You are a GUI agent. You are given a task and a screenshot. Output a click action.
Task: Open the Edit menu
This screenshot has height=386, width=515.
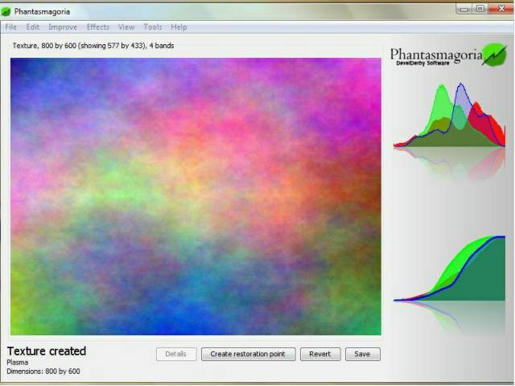[x=33, y=27]
